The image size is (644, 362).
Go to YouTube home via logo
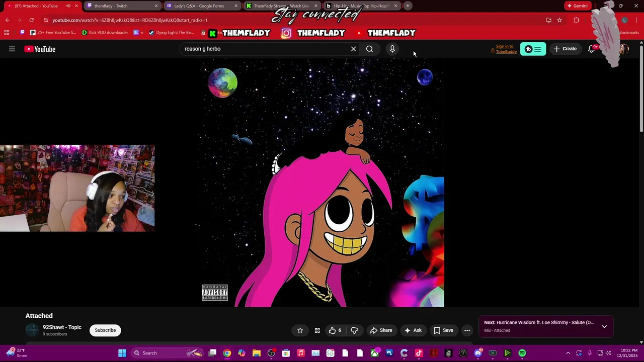pyautogui.click(x=40, y=49)
